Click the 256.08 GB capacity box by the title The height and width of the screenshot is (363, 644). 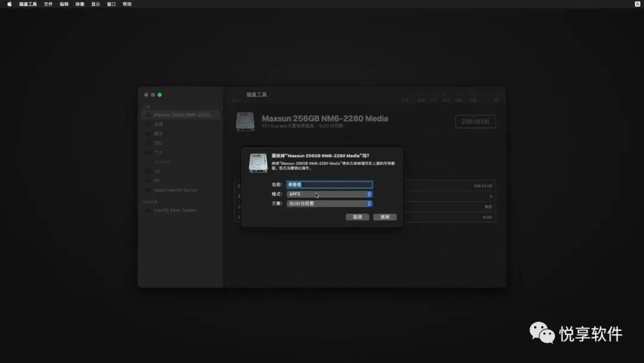tap(475, 122)
